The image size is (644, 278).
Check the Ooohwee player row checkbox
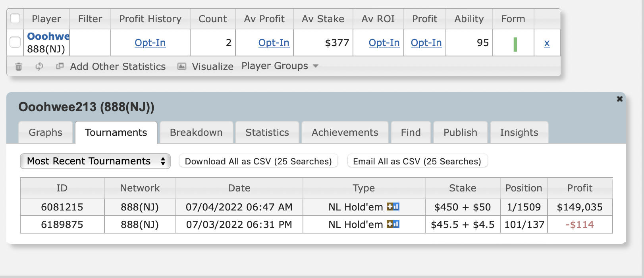click(x=15, y=42)
